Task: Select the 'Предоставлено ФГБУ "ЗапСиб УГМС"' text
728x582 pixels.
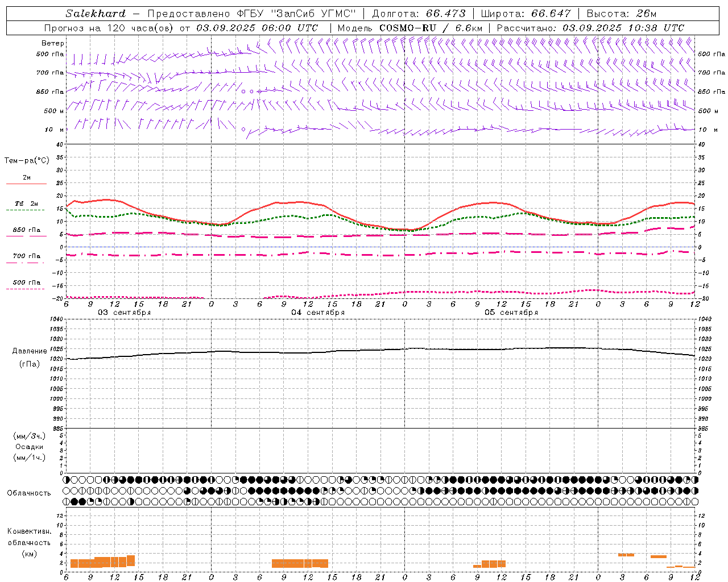Action: pyautogui.click(x=251, y=14)
